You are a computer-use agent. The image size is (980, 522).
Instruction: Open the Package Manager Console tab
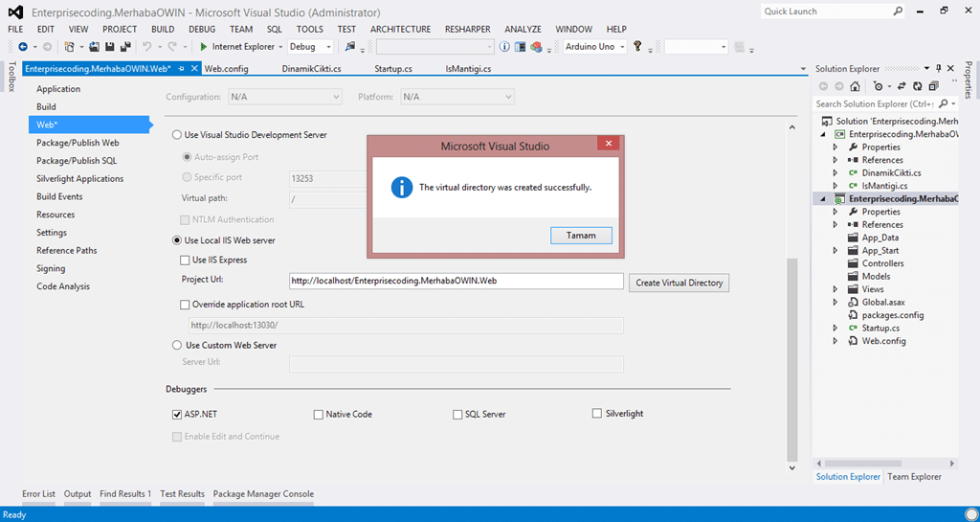tap(263, 494)
